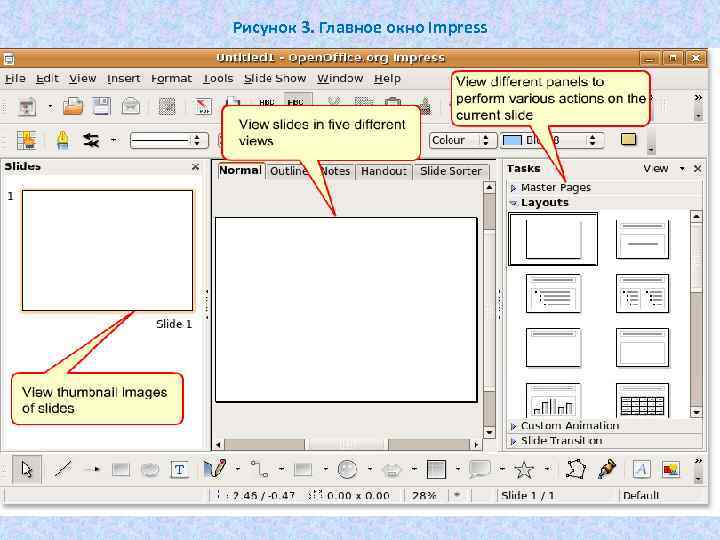
Task: Select the table layout thumbnail
Action: click(642, 400)
